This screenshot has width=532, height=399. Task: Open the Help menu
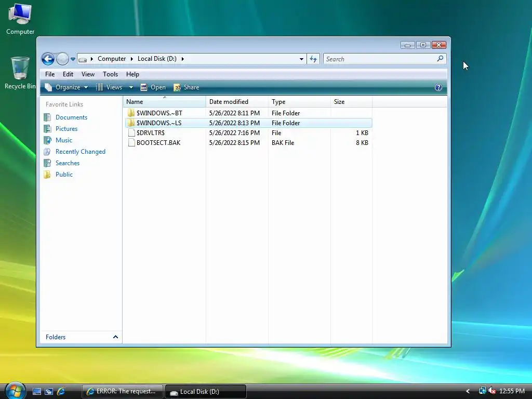pos(132,74)
